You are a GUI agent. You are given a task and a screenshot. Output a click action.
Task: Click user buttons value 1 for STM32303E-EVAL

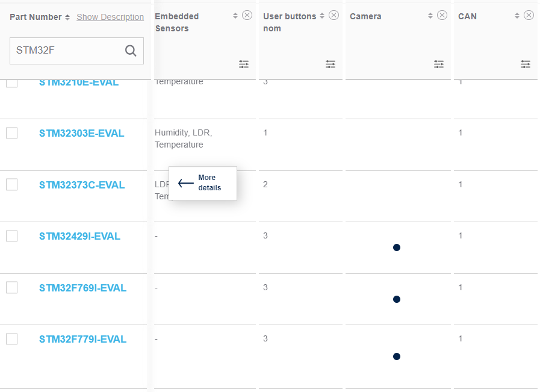pyautogui.click(x=265, y=132)
